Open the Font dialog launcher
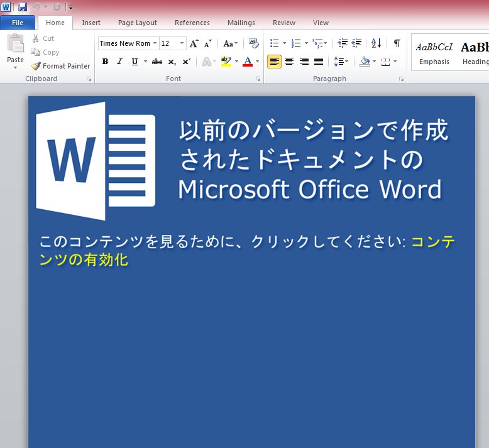The width and height of the screenshot is (489, 448). tap(258, 79)
